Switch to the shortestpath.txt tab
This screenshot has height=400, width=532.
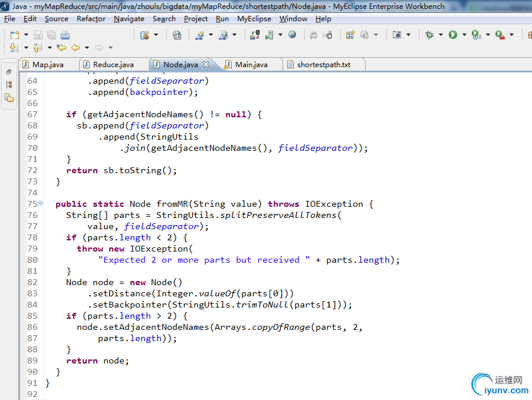tap(324, 64)
